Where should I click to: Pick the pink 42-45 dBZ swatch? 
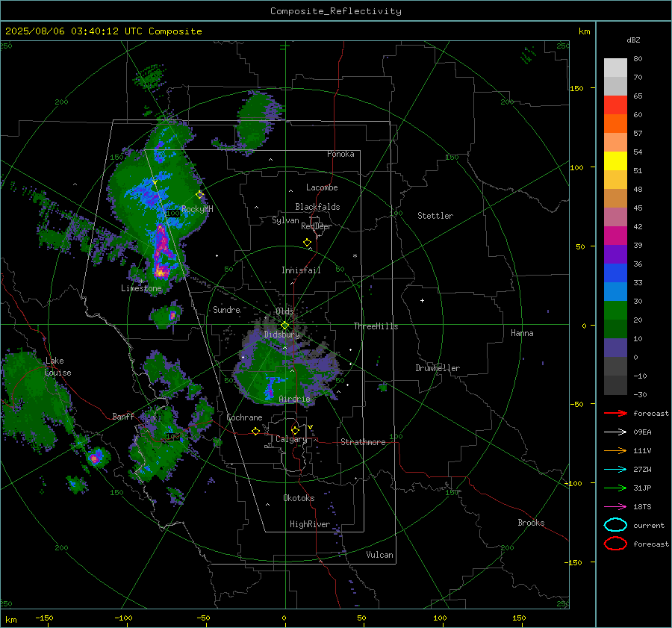pos(615,217)
